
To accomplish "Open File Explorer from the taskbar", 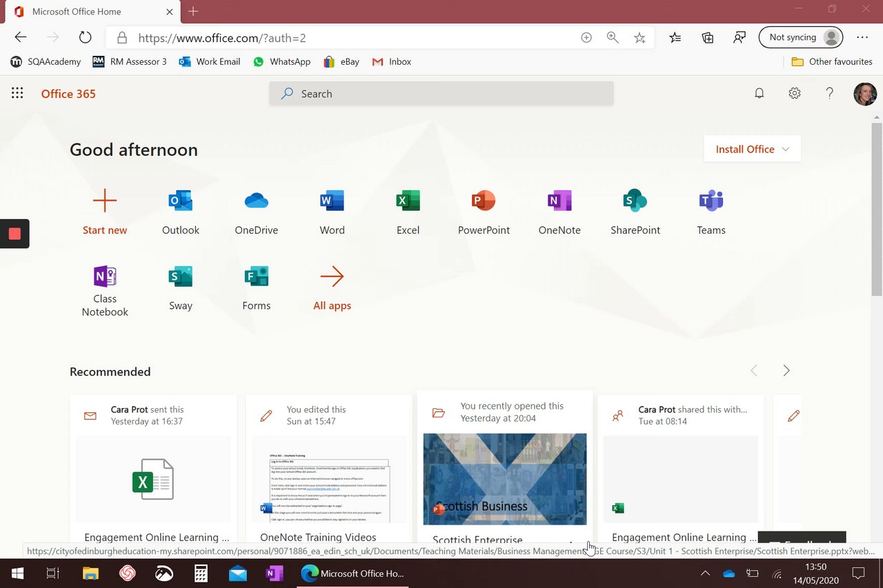I will [x=90, y=573].
